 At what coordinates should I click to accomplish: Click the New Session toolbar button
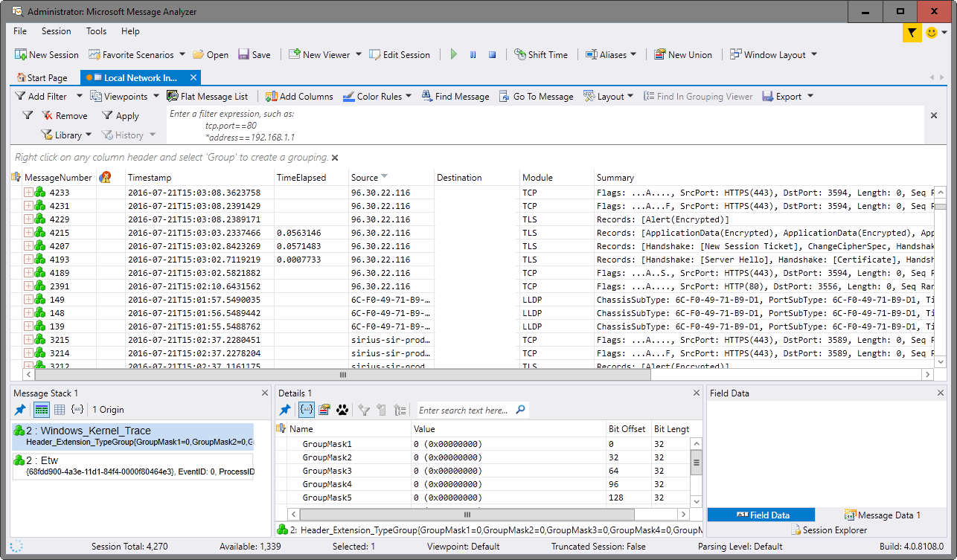[46, 54]
